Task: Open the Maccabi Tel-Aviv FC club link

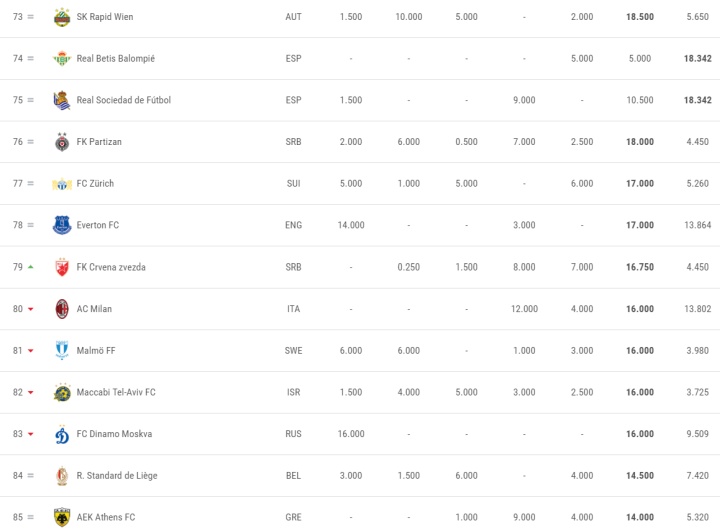Action: click(116, 392)
